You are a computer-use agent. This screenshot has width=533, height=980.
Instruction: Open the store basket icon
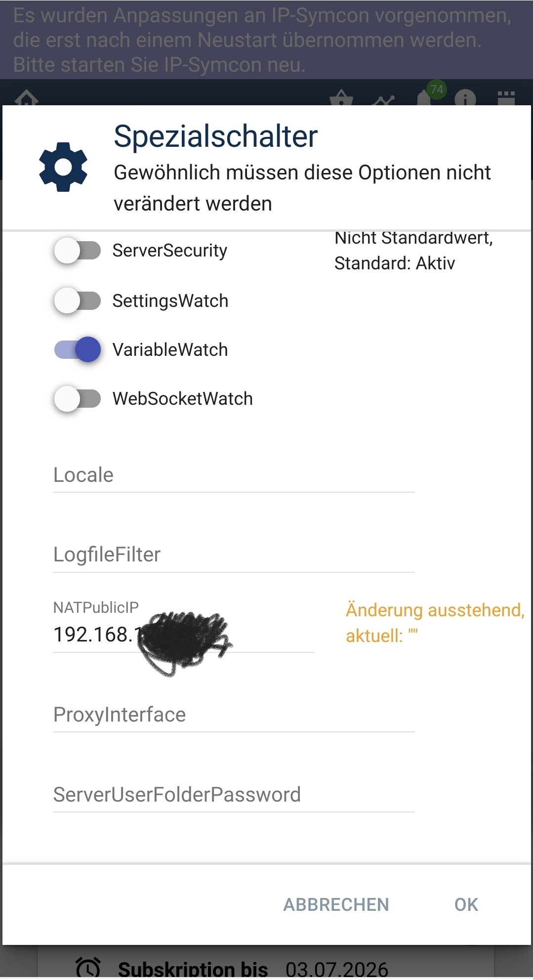[341, 98]
